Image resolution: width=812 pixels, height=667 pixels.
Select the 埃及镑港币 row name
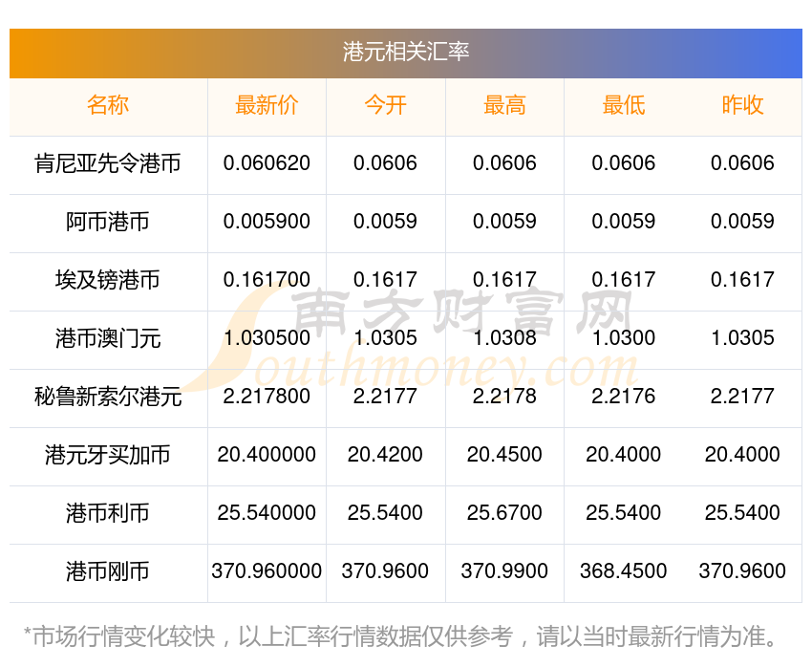108,280
